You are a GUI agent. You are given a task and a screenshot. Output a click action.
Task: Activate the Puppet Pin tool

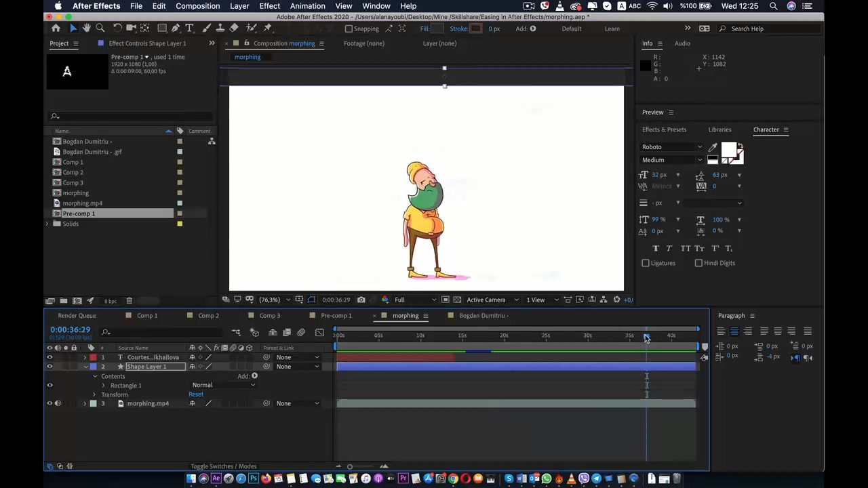(x=267, y=28)
